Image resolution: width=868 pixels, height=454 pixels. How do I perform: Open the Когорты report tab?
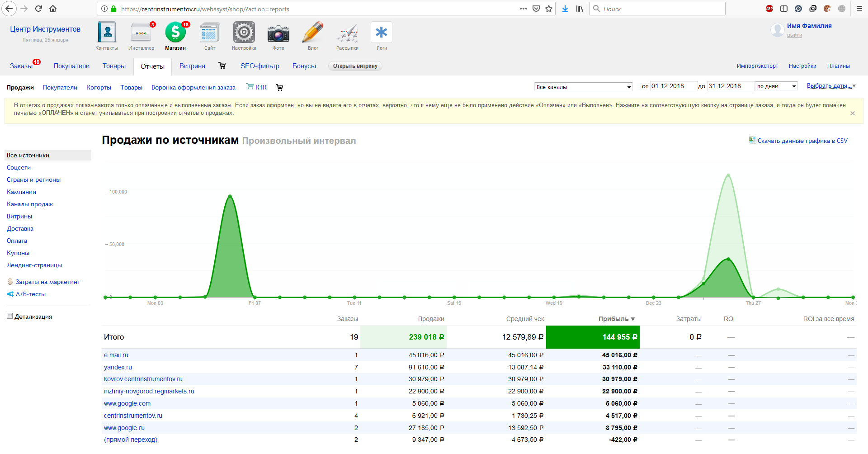coord(99,88)
